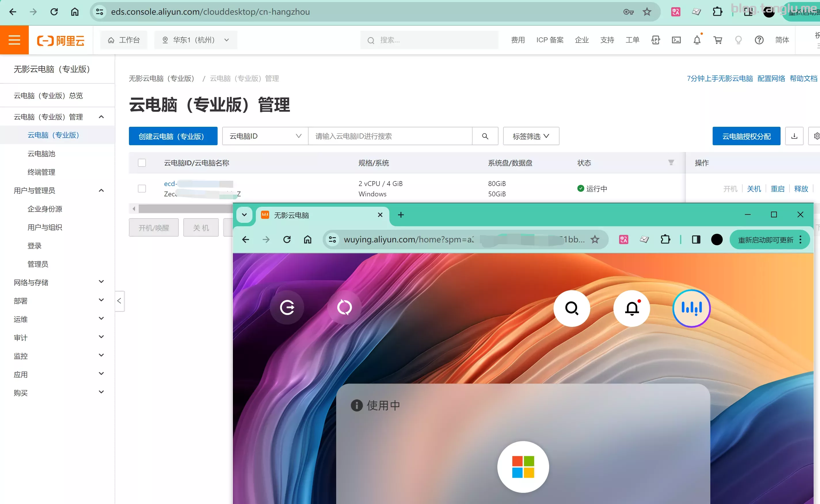The height and width of the screenshot is (504, 820).
Task: Check the ecd cloud desktop row checkbox
Action: coord(142,189)
